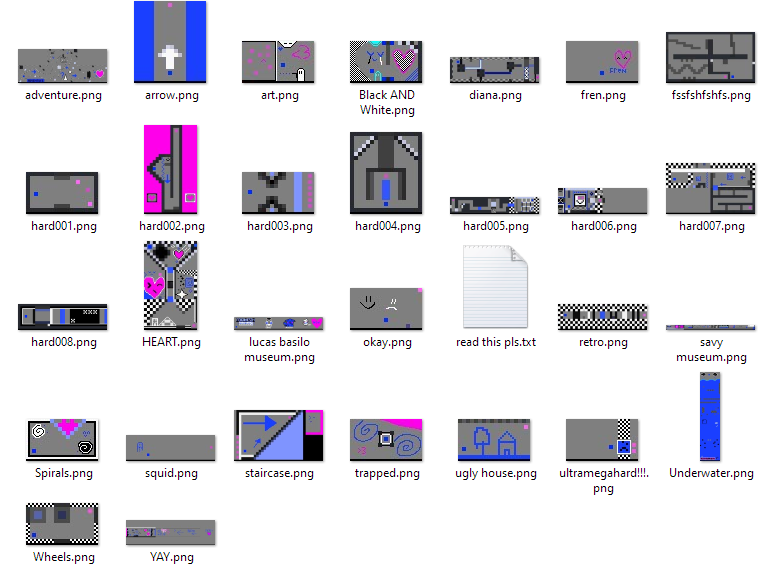Click the file name "YAY.png"

point(172,557)
